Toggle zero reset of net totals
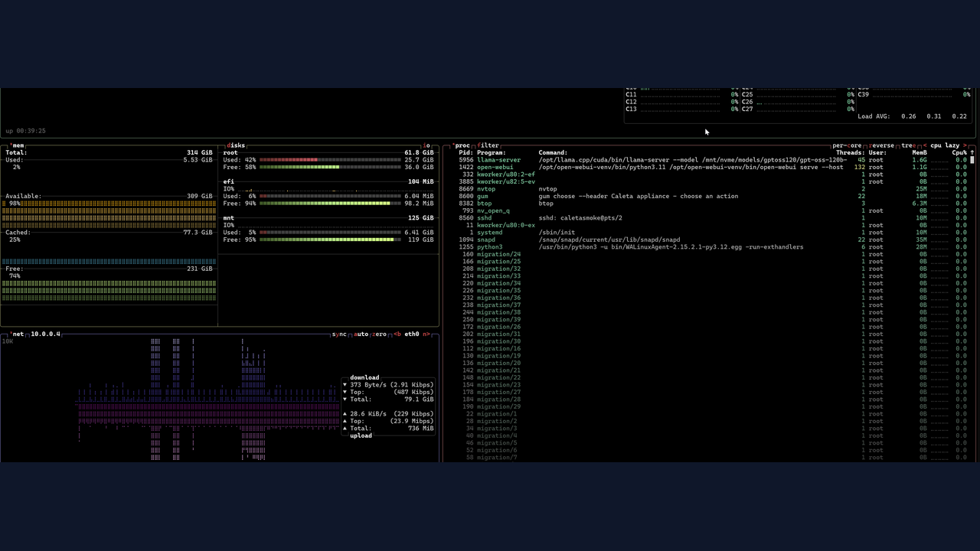This screenshot has height=551, width=980. 379,334
